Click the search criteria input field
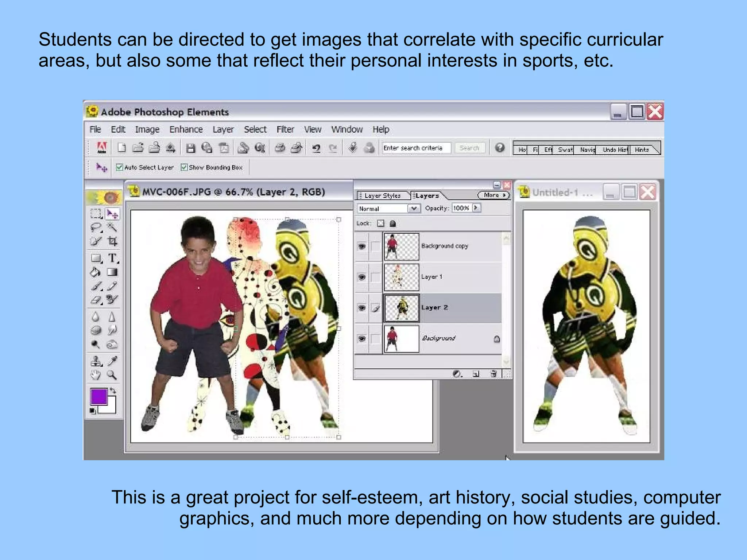This screenshot has width=747, height=560. point(416,148)
